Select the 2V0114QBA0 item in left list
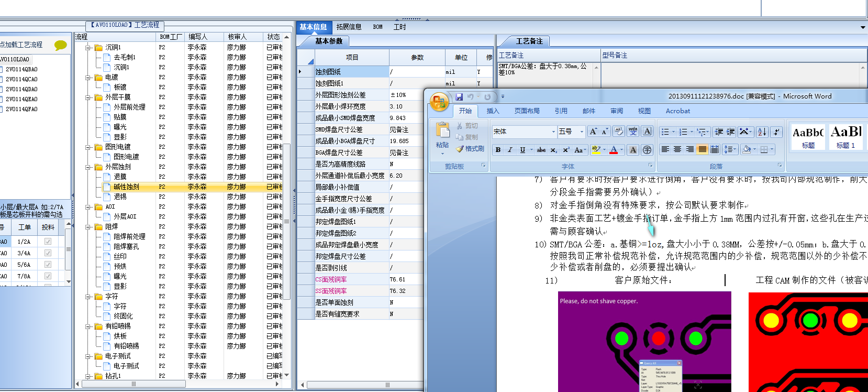Screen dimensions: 868x392 [x=21, y=69]
